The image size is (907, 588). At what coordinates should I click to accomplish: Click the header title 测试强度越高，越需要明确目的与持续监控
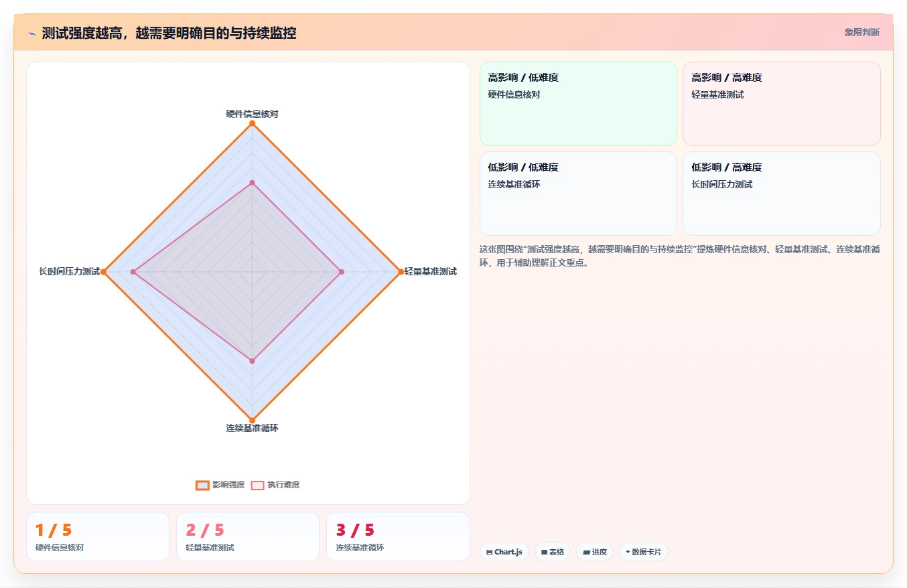[169, 33]
